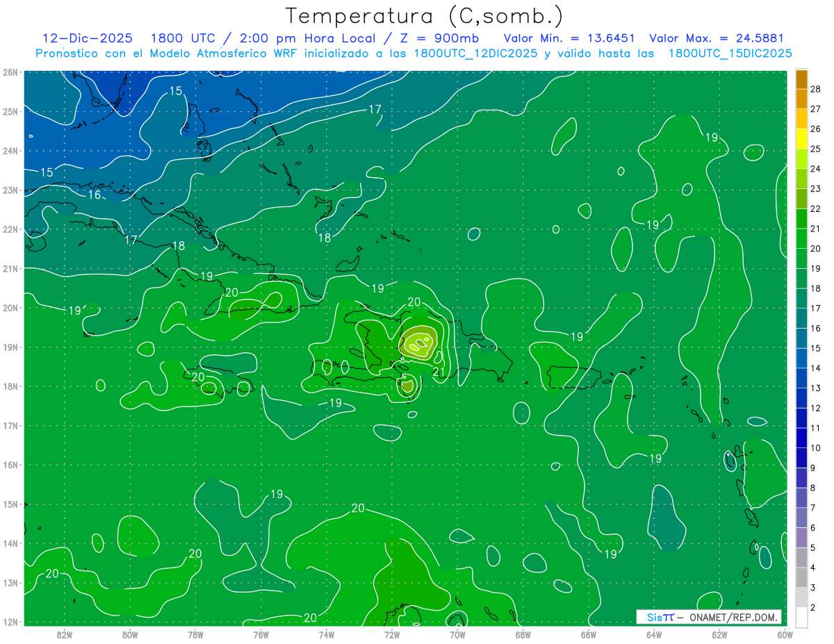Viewport: 834px width, 644px height.
Task: Select the gray colorbar swatch between 3 and 4
Action: (x=801, y=577)
